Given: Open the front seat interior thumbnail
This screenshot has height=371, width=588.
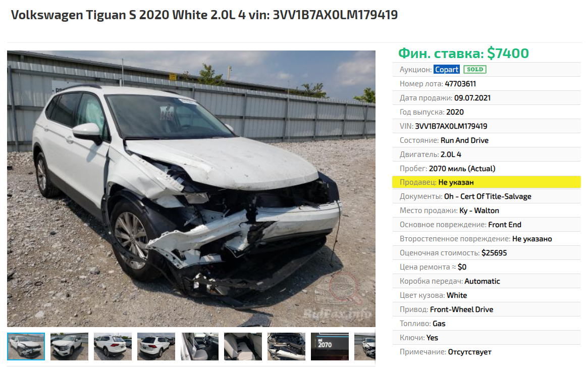Looking at the screenshot, I should (x=199, y=346).
